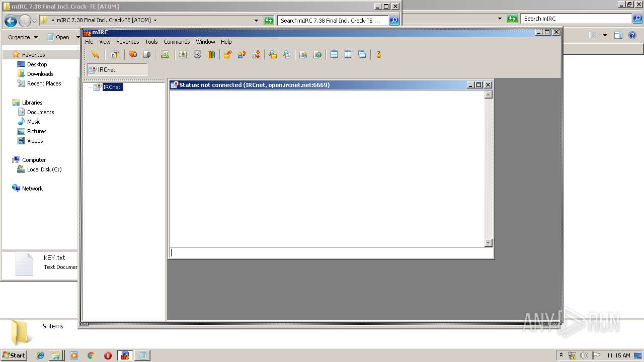Viewport: 644px width, 362px height.
Task: Open Downloads in Explorer sidebar
Action: tap(40, 74)
